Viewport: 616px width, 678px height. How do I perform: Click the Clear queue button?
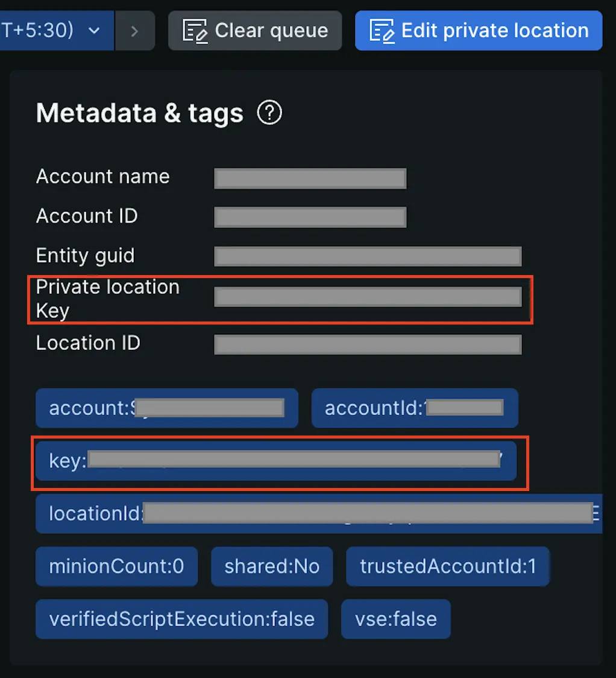click(254, 30)
